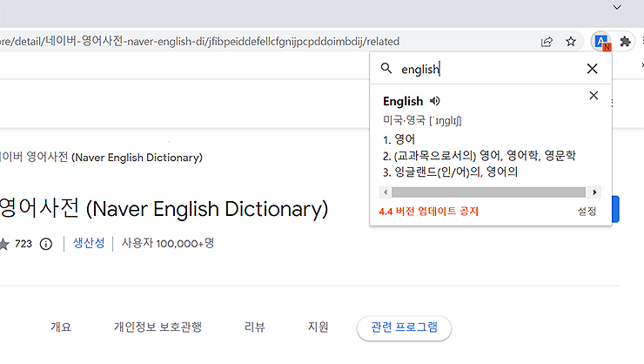Switch to the 개요 tab
This screenshot has width=644, height=364.
(61, 327)
